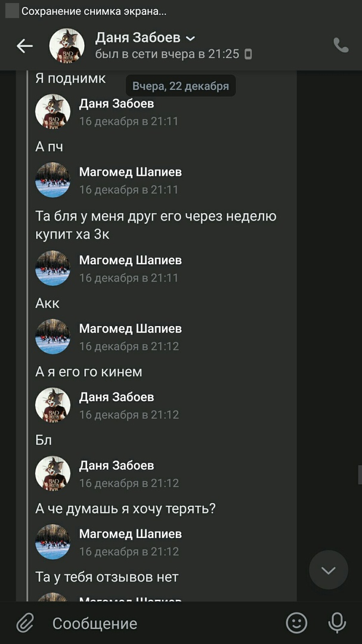Open the emoji smiley picker
The height and width of the screenshot is (644, 362).
coord(296,623)
